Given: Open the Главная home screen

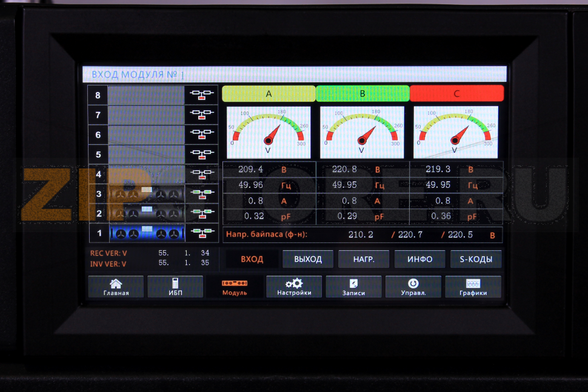Looking at the screenshot, I should pyautogui.click(x=116, y=287).
